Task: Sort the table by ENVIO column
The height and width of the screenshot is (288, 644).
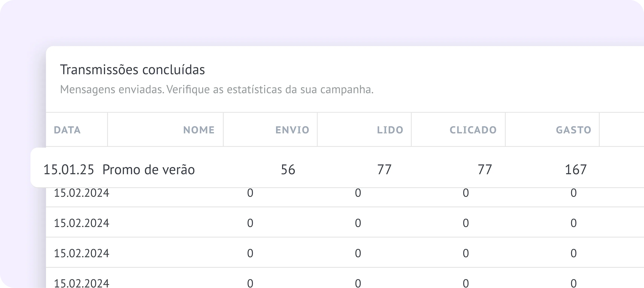Action: [292, 130]
